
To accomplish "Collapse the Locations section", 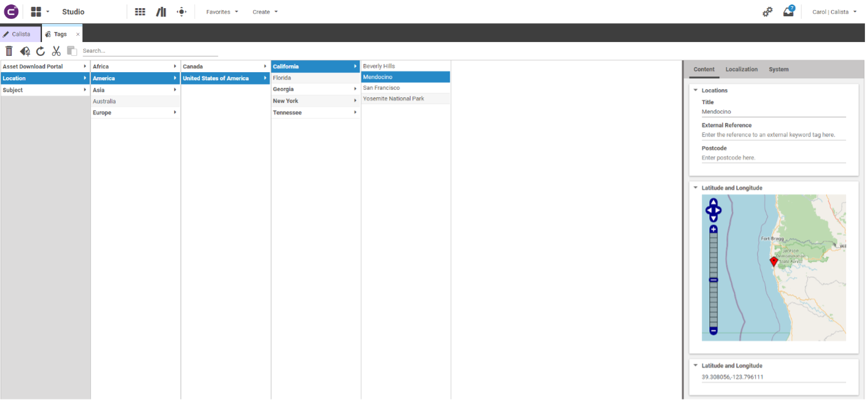I will 696,90.
